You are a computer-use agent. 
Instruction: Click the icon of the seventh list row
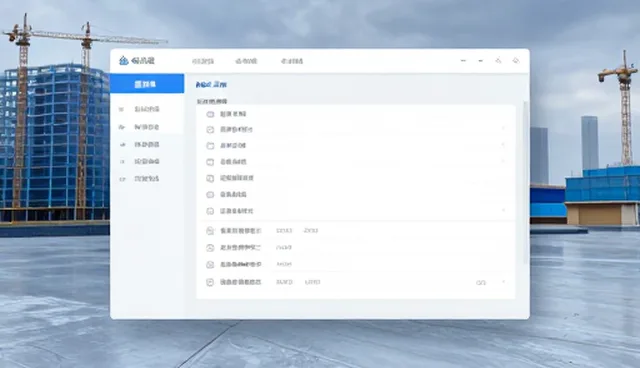coord(210,211)
